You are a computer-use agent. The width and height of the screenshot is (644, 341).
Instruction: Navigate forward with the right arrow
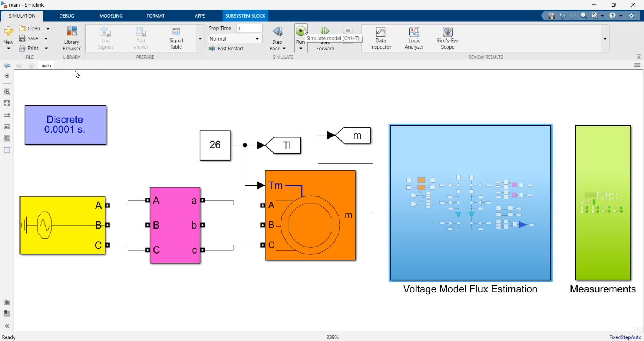(19, 65)
